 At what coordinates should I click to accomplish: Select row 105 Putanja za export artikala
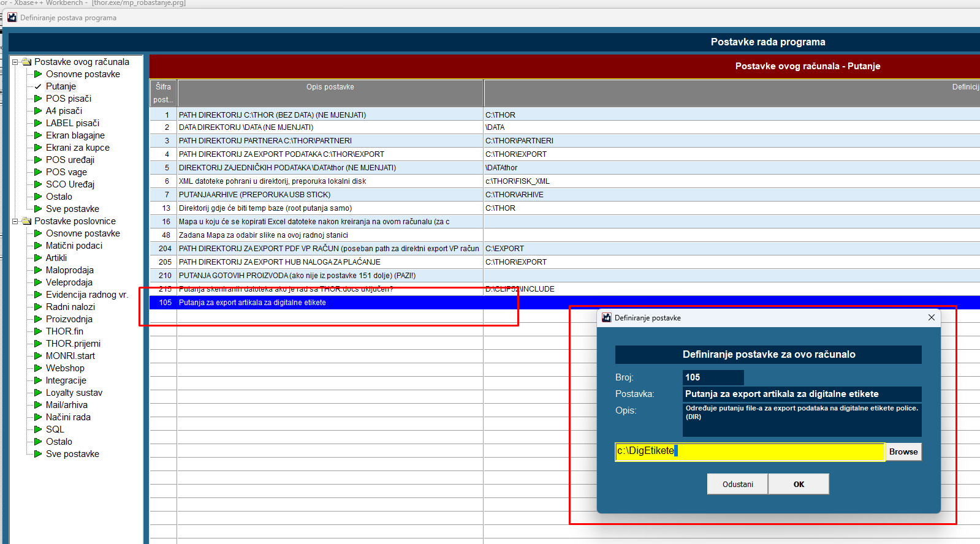pos(564,303)
